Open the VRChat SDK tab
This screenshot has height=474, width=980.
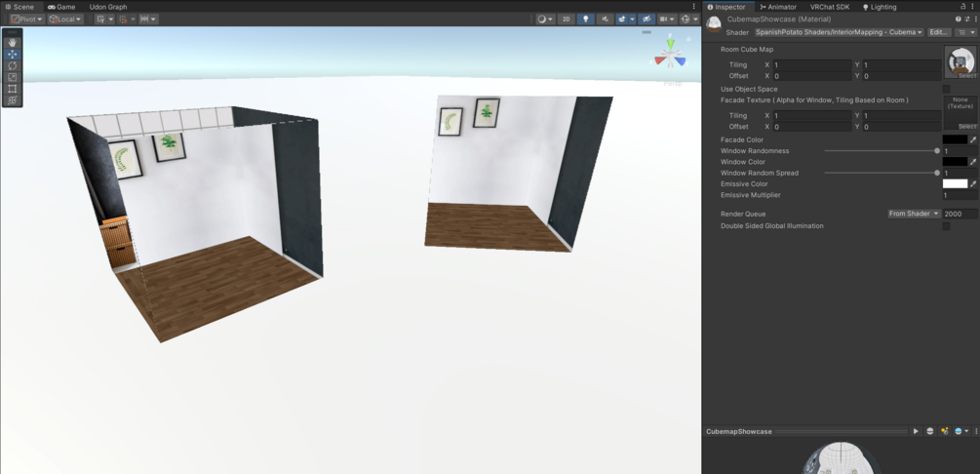(x=830, y=7)
